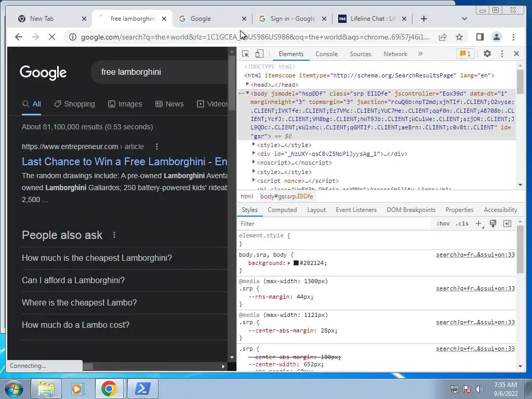Switch to the Elements tab
Screen dimensions: 532x399
[x=291, y=54]
